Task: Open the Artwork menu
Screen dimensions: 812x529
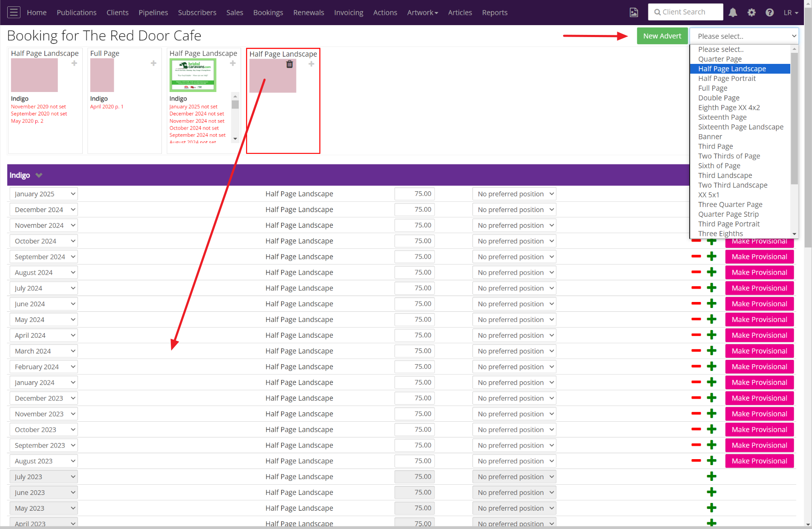Action: (422, 12)
